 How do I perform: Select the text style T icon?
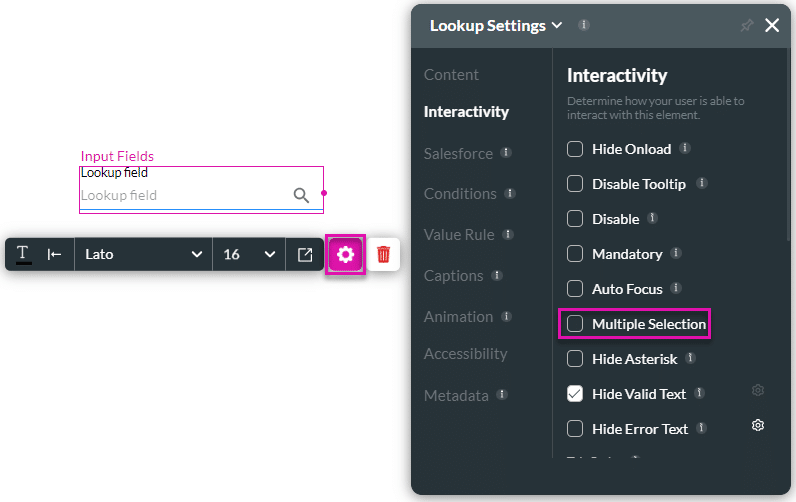coord(23,253)
